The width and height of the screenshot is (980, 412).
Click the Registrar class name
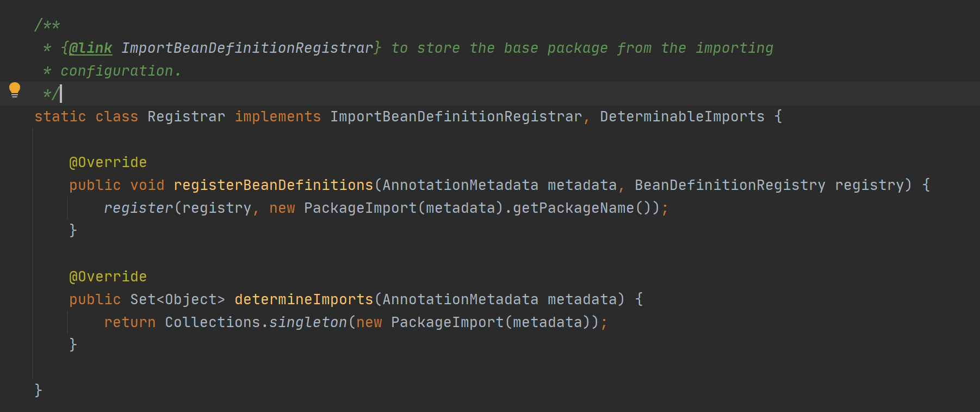pos(186,116)
